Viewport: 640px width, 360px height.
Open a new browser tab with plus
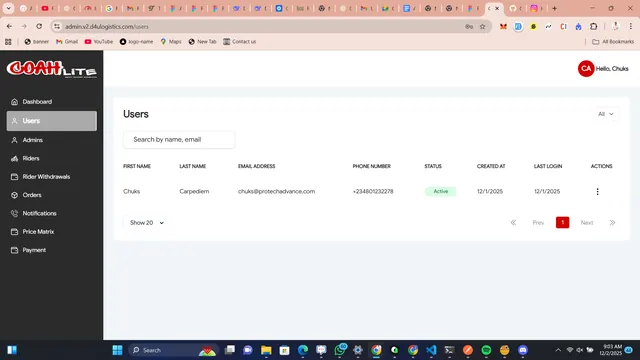[x=554, y=8]
